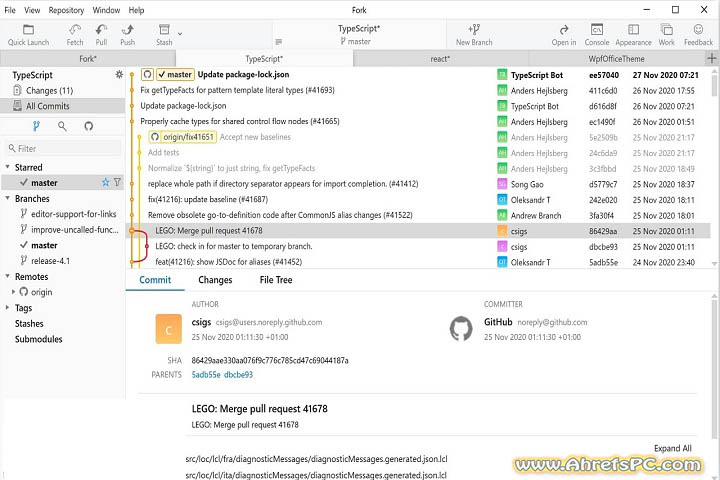Click Expand All for changed files
Image resolution: width=720 pixels, height=480 pixels.
point(673,448)
